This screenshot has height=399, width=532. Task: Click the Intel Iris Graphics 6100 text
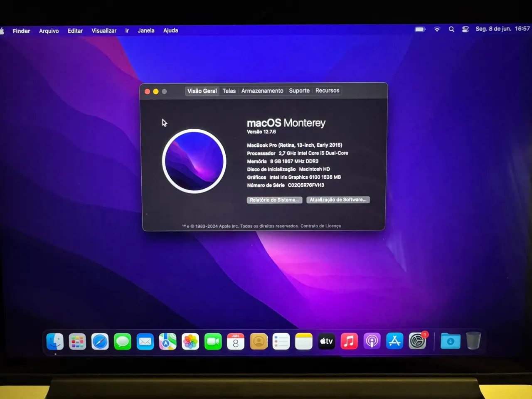[x=305, y=177]
